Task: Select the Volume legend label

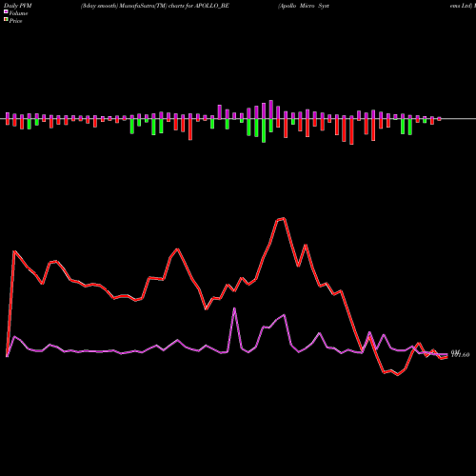Action: [18, 13]
